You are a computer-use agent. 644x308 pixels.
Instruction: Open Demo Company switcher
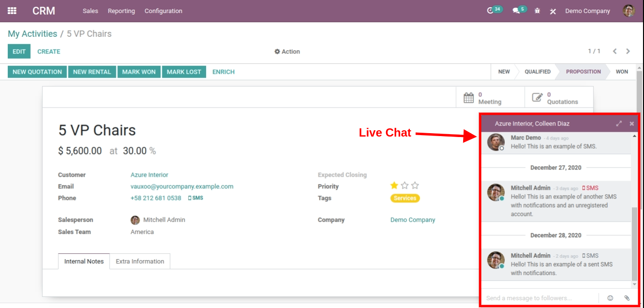(587, 11)
